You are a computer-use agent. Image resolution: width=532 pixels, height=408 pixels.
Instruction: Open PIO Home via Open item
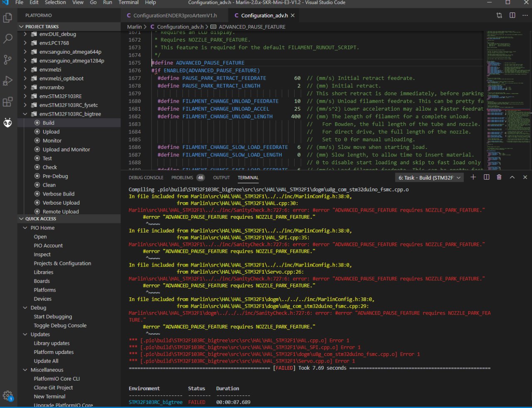tap(40, 237)
